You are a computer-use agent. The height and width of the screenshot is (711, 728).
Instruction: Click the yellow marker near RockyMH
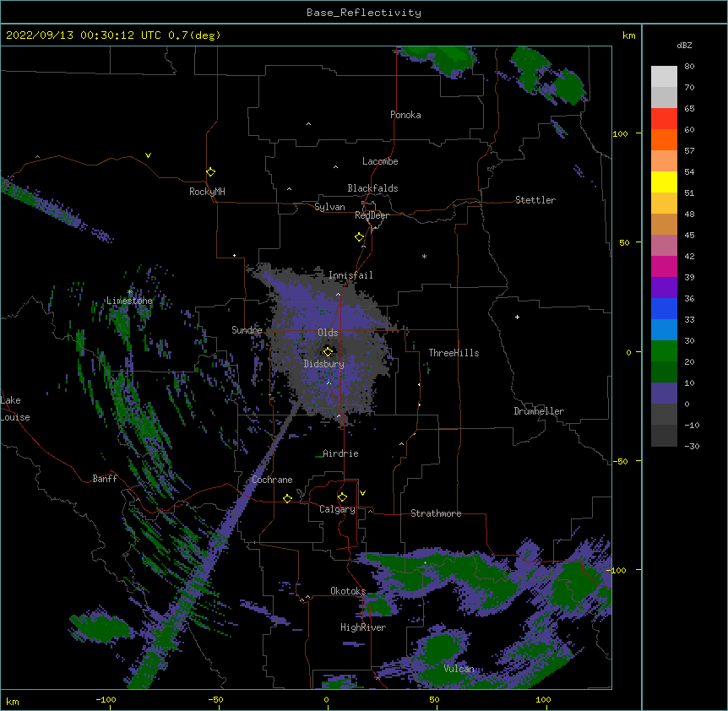(210, 171)
